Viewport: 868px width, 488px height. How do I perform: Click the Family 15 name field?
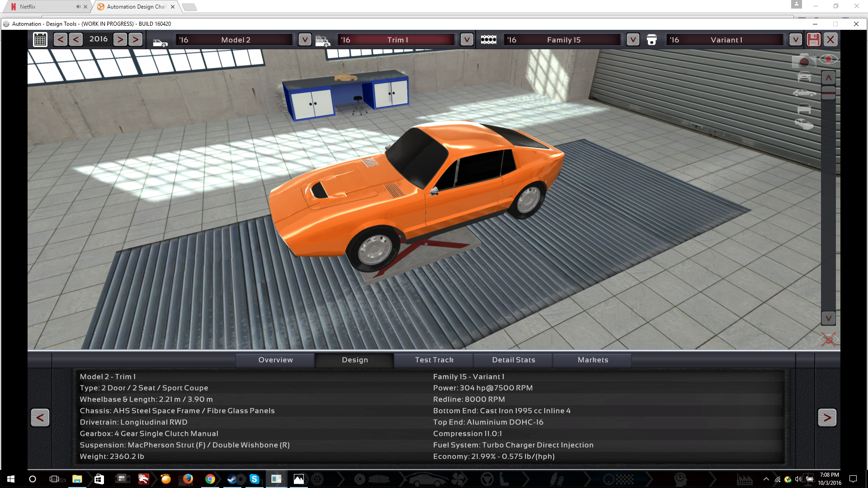pyautogui.click(x=563, y=40)
